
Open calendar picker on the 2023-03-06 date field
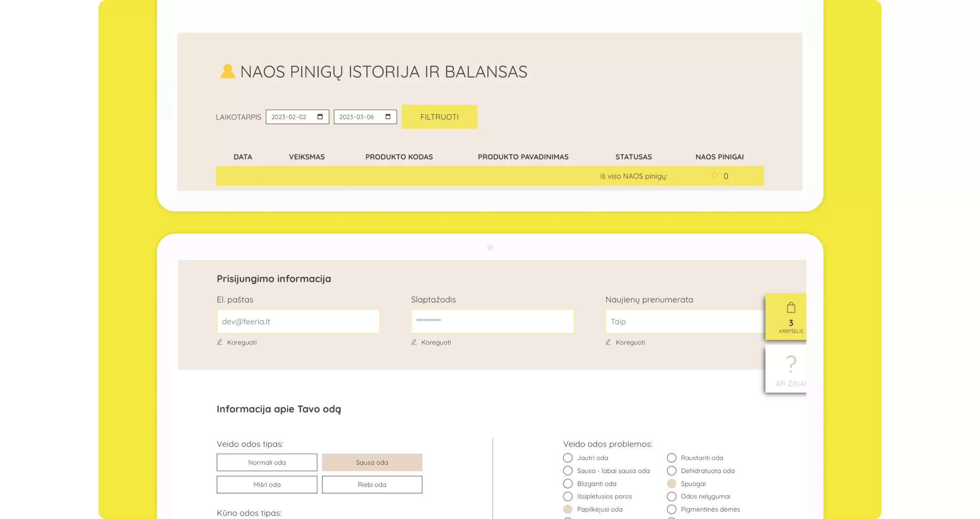point(388,117)
